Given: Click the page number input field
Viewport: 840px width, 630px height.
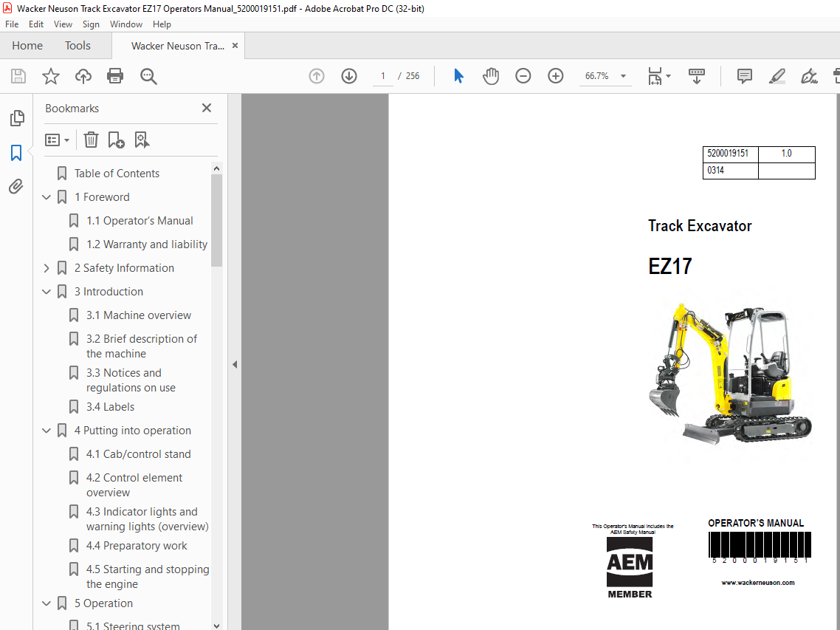Looking at the screenshot, I should tap(383, 76).
